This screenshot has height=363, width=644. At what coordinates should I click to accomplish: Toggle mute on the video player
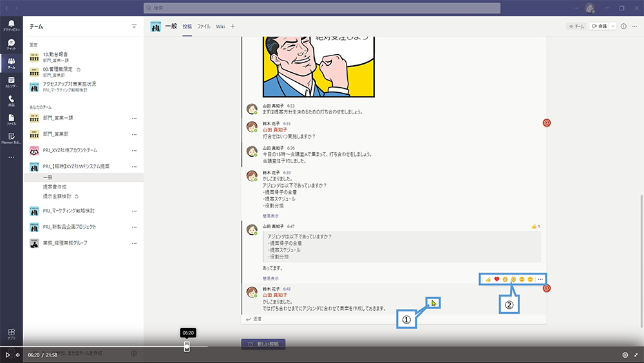[17, 355]
